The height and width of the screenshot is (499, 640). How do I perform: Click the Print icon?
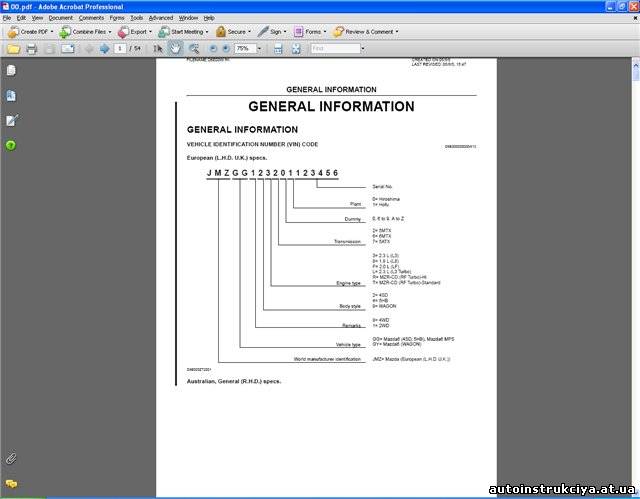coord(31,49)
